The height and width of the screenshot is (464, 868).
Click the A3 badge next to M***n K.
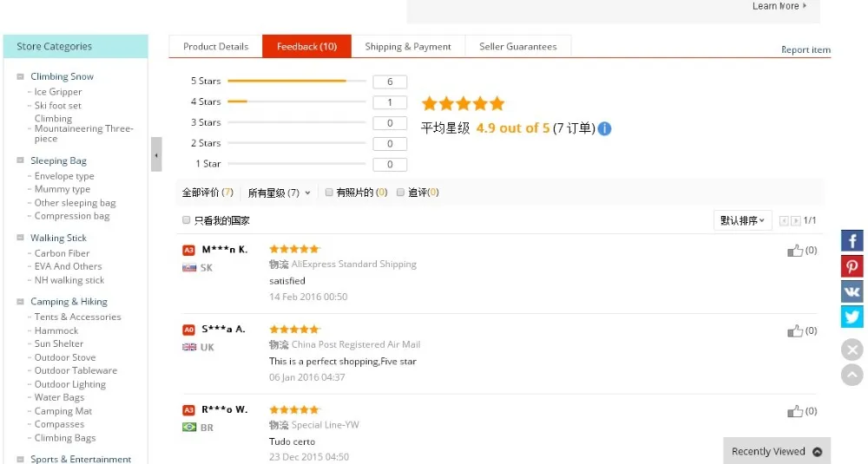[x=188, y=250]
